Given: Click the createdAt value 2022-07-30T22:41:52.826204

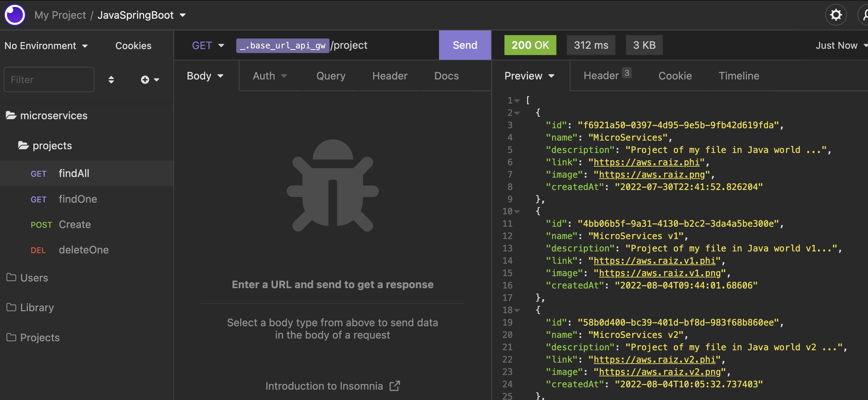Looking at the screenshot, I should (689, 187).
